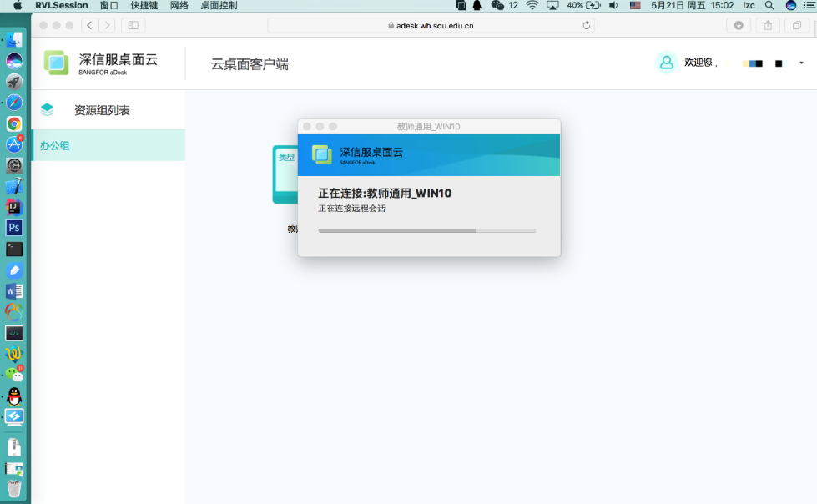Open Terminal from the dock
The height and width of the screenshot is (504, 817).
[14, 249]
